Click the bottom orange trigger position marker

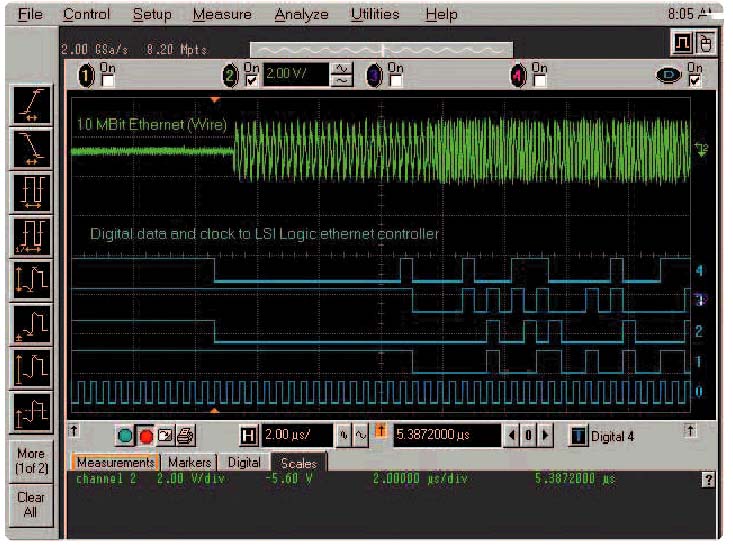(214, 410)
